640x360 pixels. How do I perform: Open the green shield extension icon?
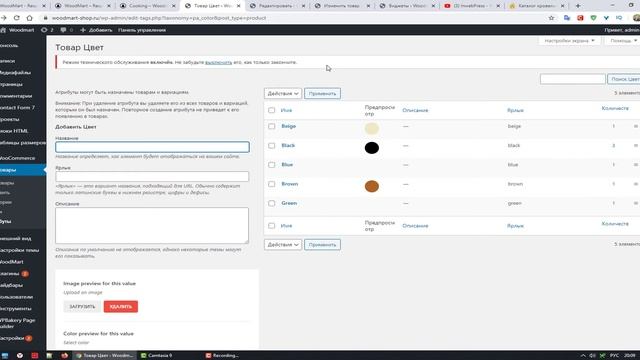point(593,18)
